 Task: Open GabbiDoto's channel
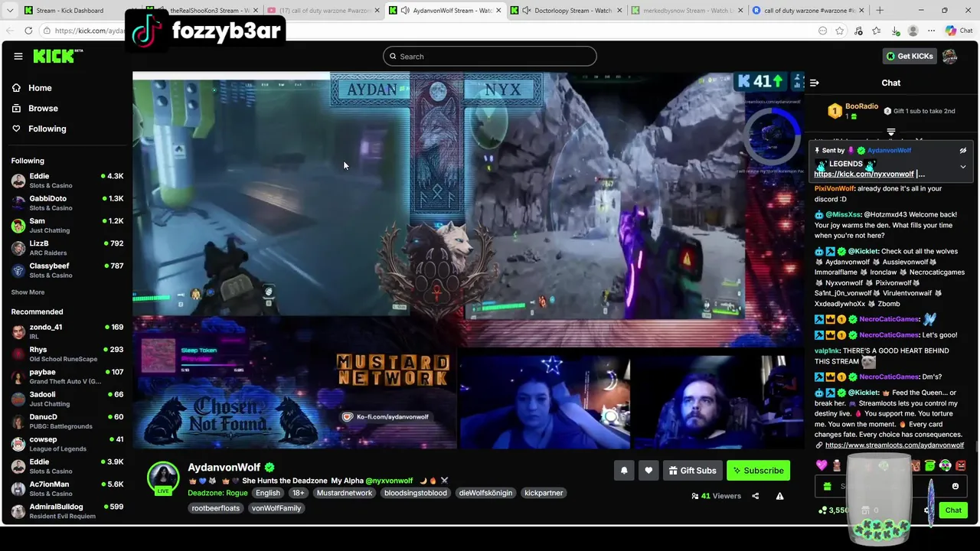click(67, 203)
